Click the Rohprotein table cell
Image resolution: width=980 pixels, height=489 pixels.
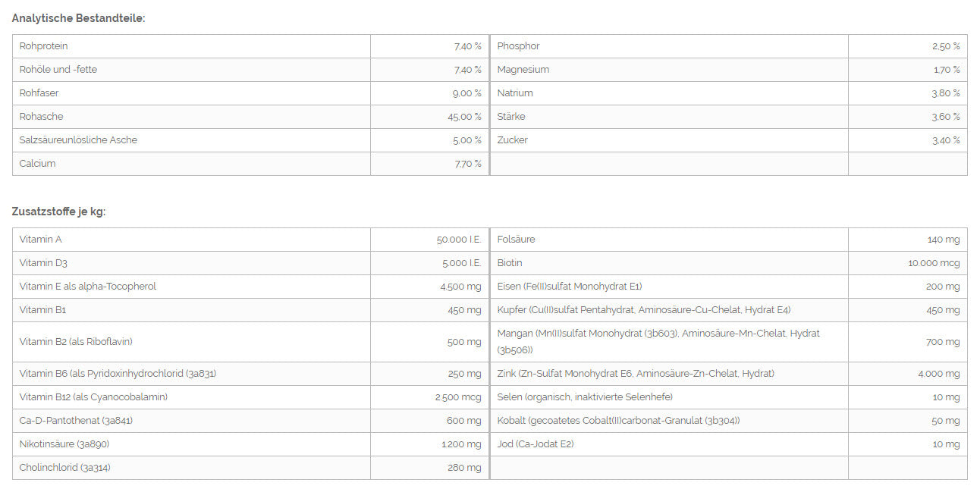(191, 46)
